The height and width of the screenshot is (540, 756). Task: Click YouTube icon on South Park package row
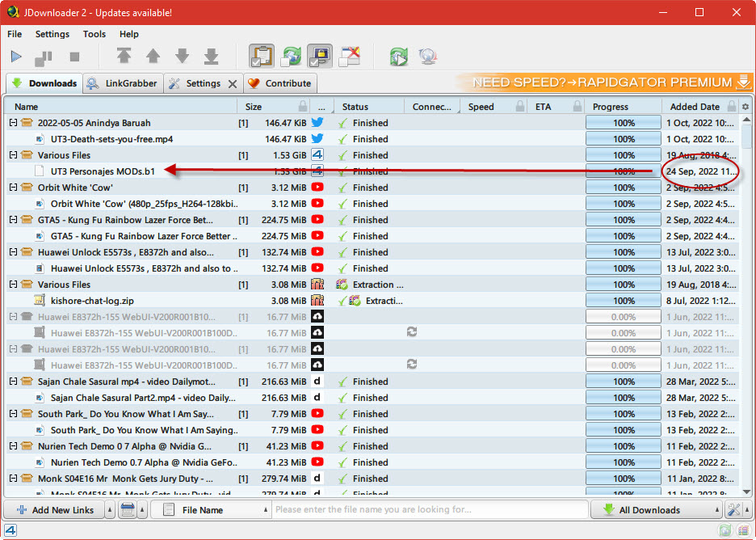coord(317,414)
